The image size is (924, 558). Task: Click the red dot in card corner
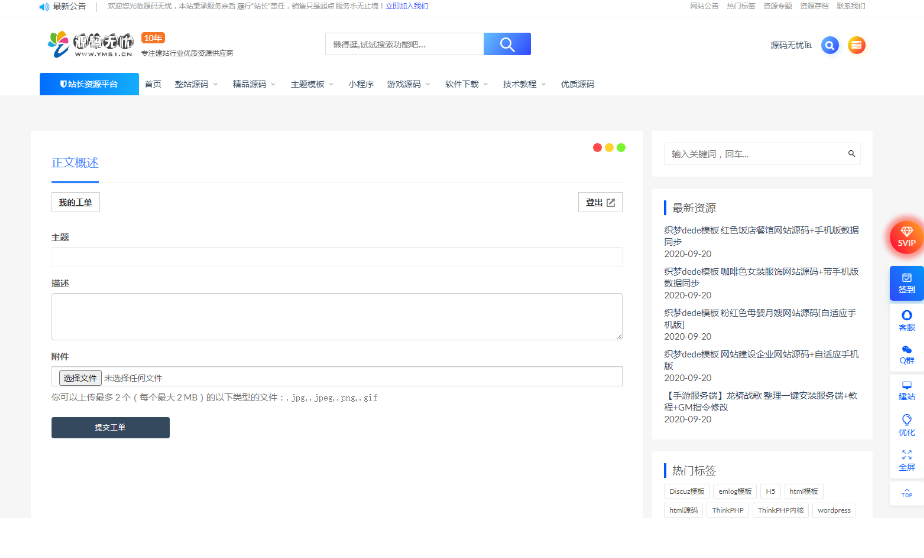pos(597,147)
